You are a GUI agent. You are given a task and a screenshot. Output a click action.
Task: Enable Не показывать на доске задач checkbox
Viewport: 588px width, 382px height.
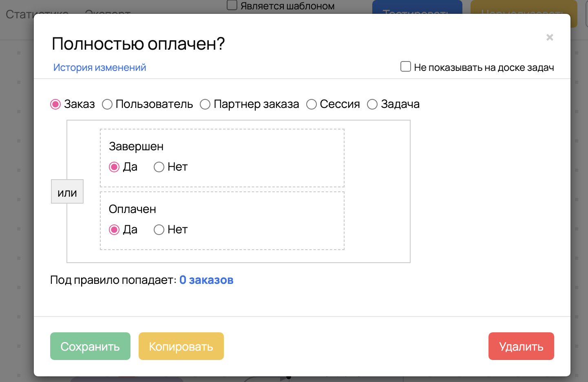click(405, 67)
